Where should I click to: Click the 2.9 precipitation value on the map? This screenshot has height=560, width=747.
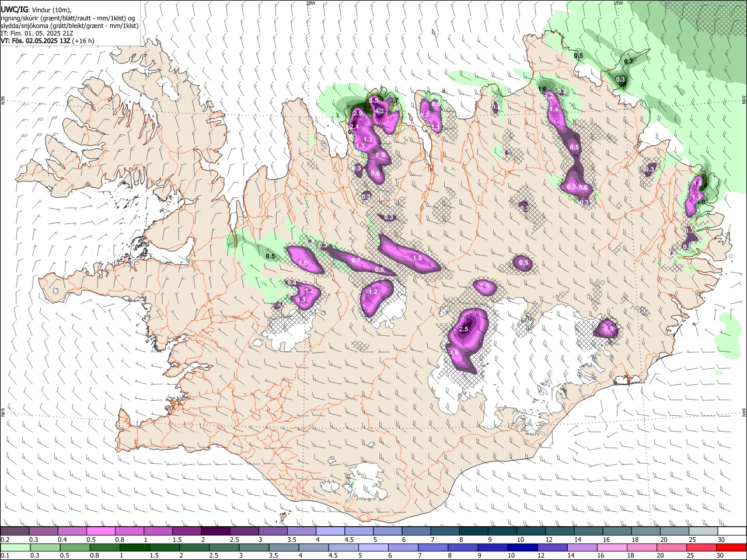click(x=357, y=113)
